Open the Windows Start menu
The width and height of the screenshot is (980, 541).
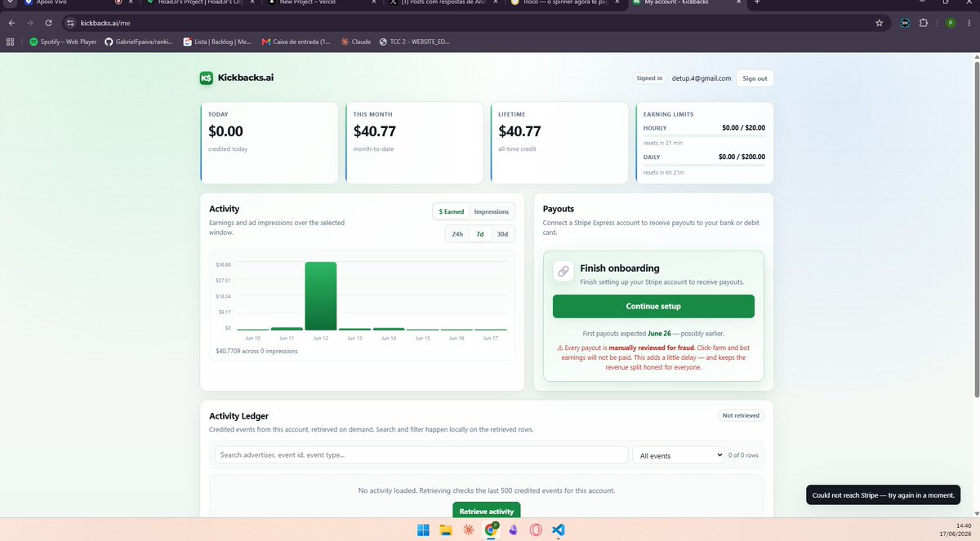click(x=424, y=530)
